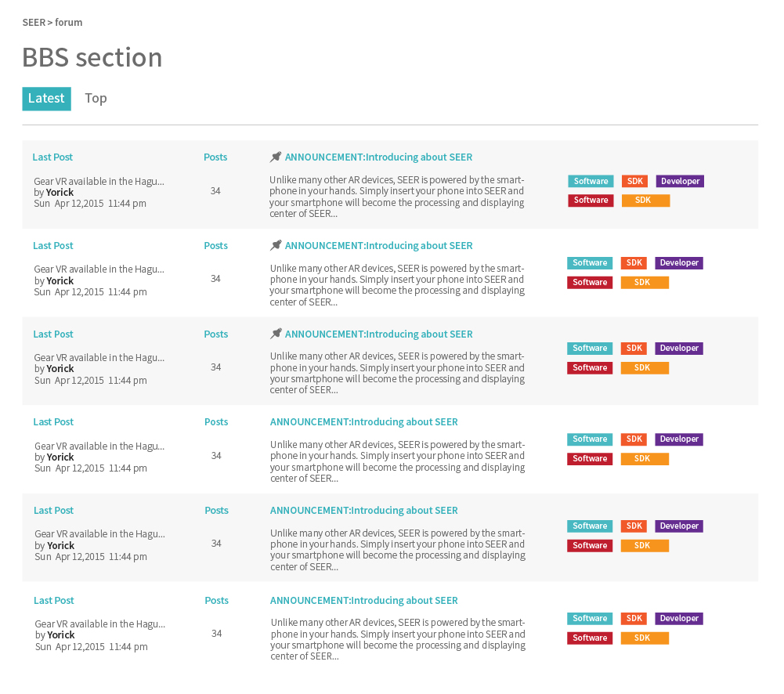The height and width of the screenshot is (694, 784).
Task: Open first pinned ANNOUNCEMENT thread title
Action: (x=378, y=157)
